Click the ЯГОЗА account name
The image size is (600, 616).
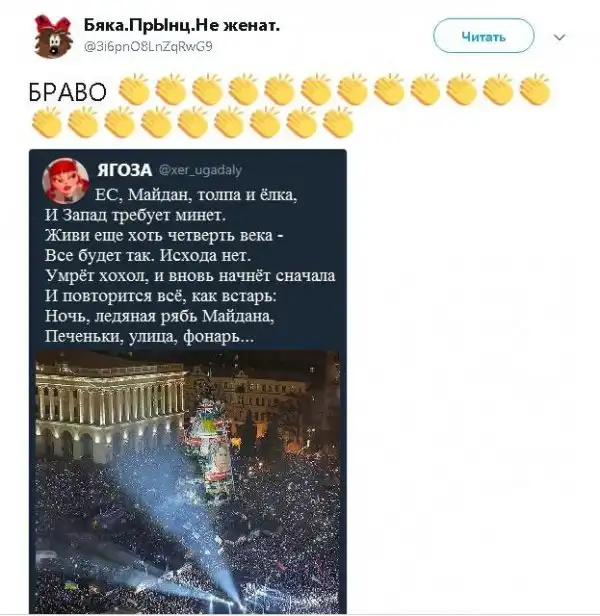(125, 170)
